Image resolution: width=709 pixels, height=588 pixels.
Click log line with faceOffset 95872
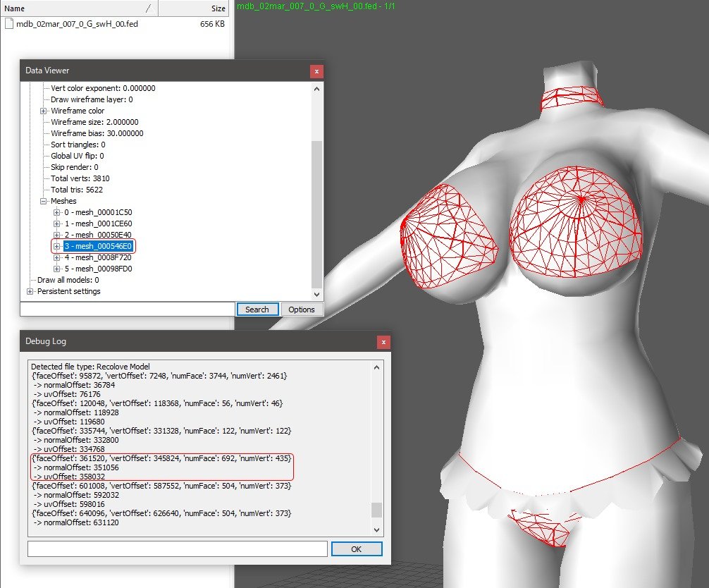coord(159,376)
